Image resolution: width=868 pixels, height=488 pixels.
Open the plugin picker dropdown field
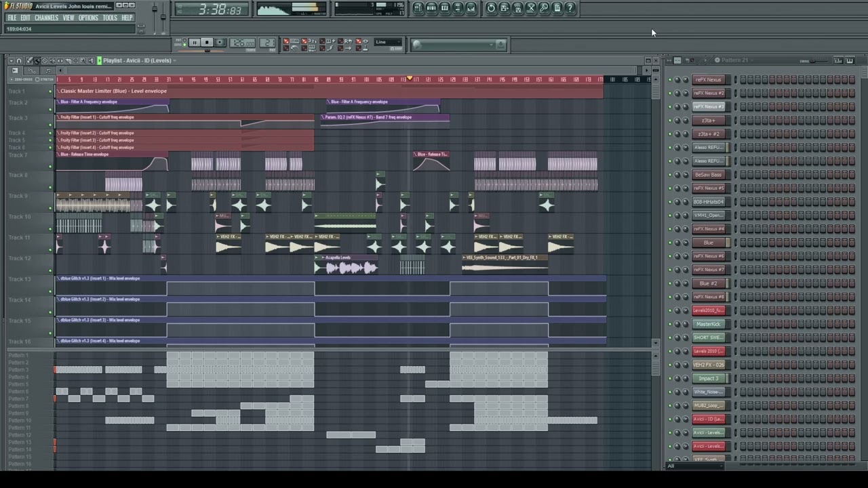click(458, 45)
